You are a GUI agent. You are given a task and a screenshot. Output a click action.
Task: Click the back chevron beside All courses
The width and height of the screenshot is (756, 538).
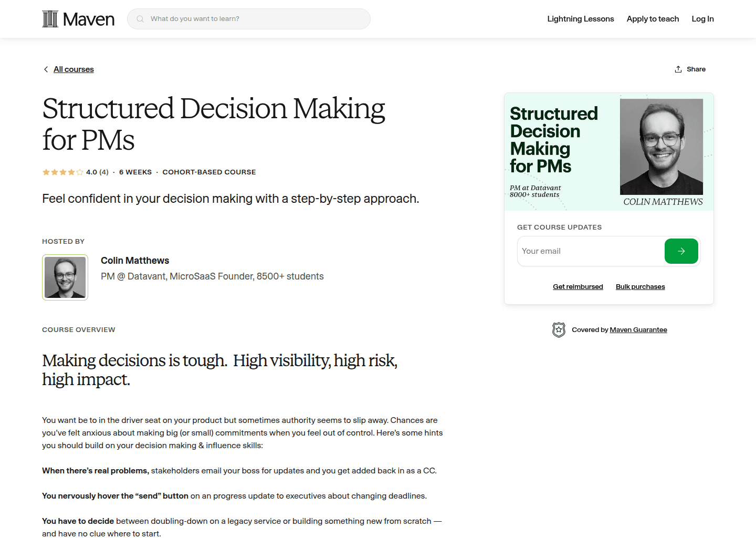(x=46, y=69)
